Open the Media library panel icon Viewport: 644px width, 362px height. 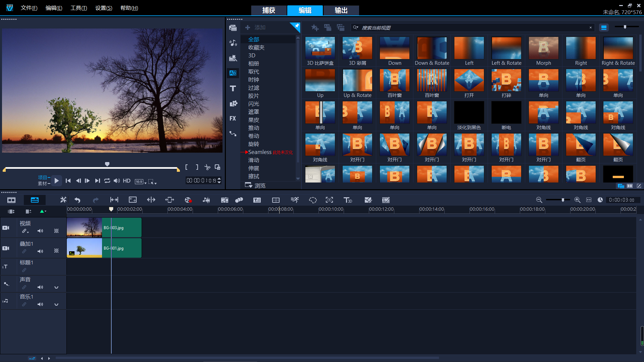[x=233, y=28]
